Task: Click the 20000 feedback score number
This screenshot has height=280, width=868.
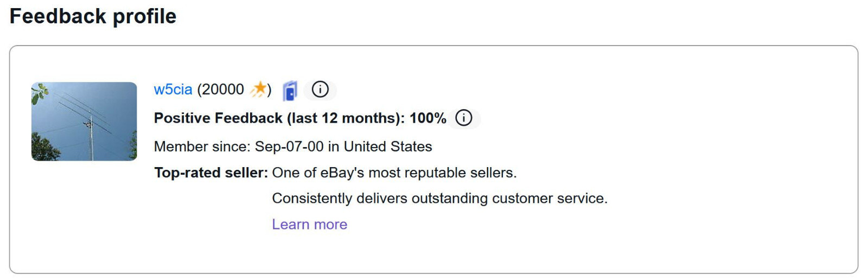Action: (x=223, y=90)
